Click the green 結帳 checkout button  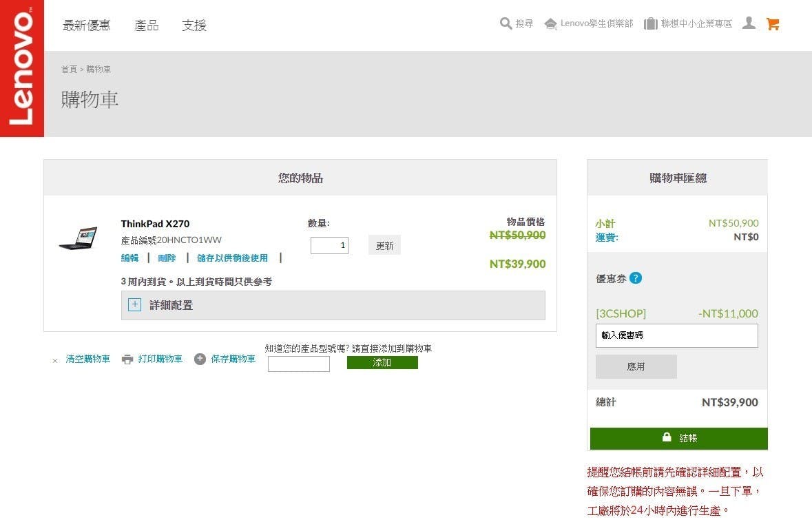[x=679, y=438]
